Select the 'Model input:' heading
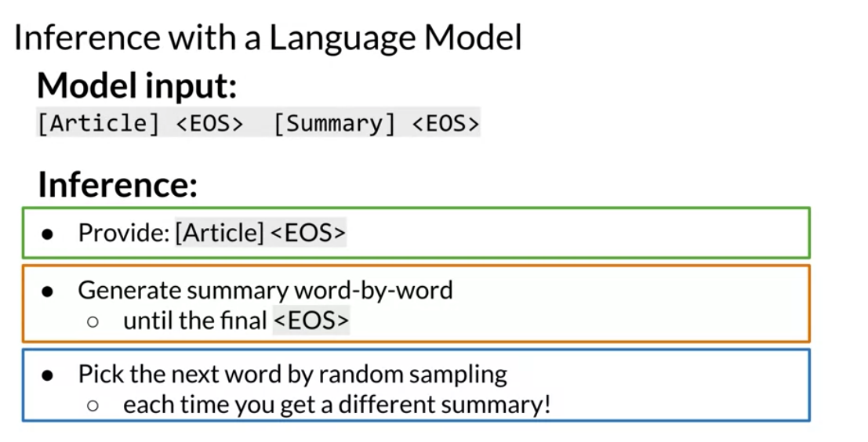The height and width of the screenshot is (442, 868). pos(136,85)
